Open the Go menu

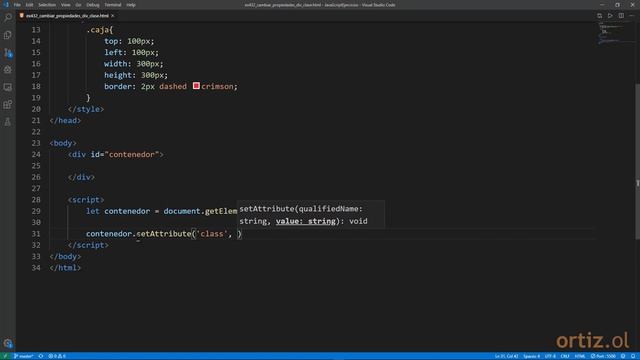[x=78, y=5]
